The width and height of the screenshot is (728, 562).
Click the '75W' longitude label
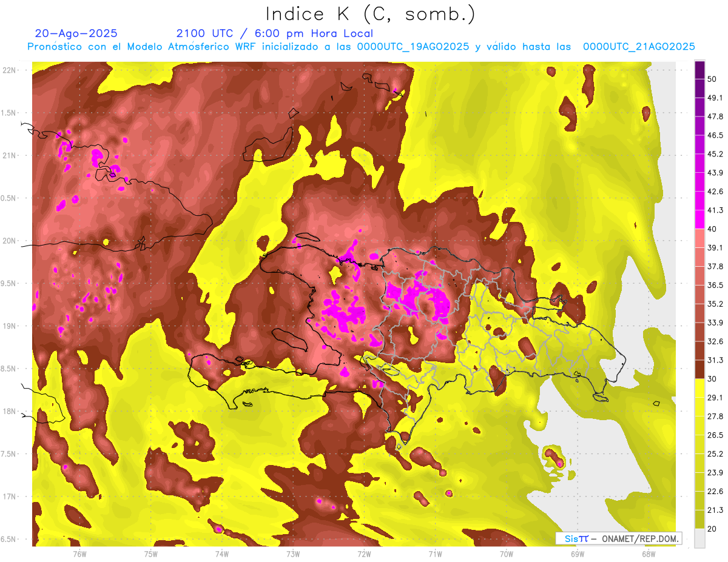[150, 554]
